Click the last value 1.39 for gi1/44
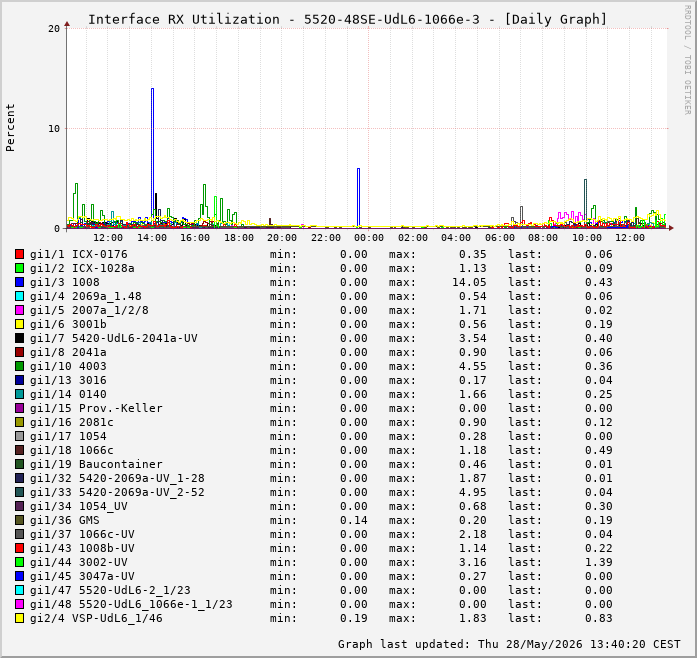 click(x=599, y=562)
